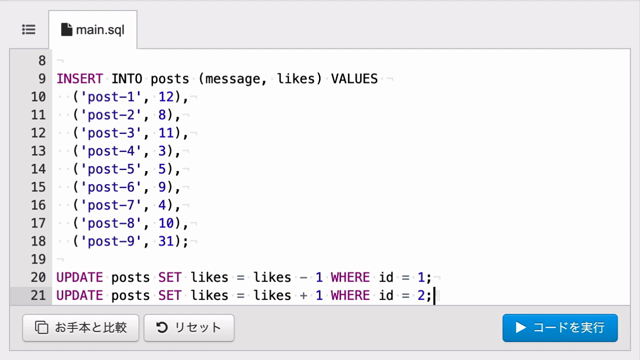
Task: Click the 'post-1' string on line 10
Action: pyautogui.click(x=111, y=97)
